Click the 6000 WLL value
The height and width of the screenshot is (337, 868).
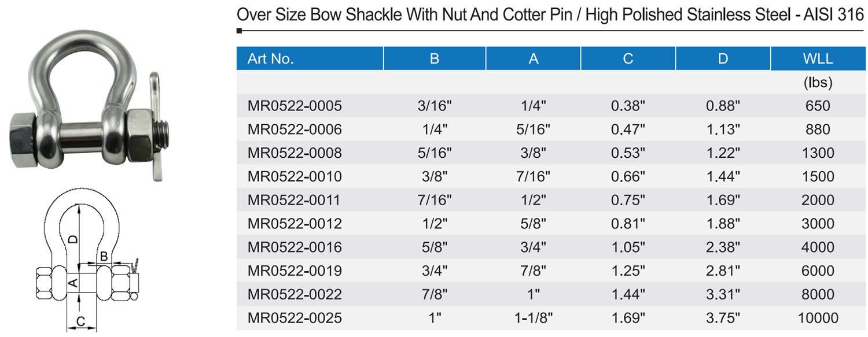818,271
